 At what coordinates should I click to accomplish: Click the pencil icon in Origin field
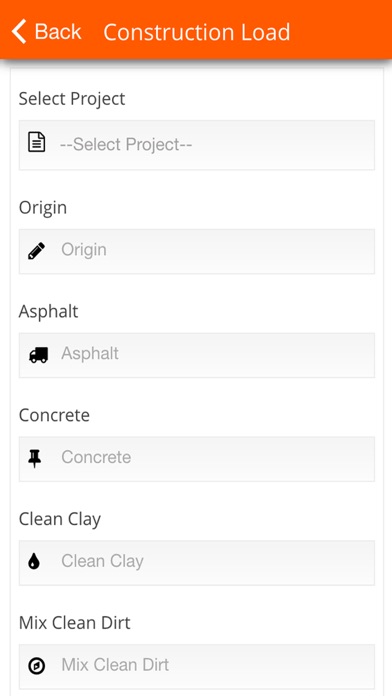click(x=36, y=251)
